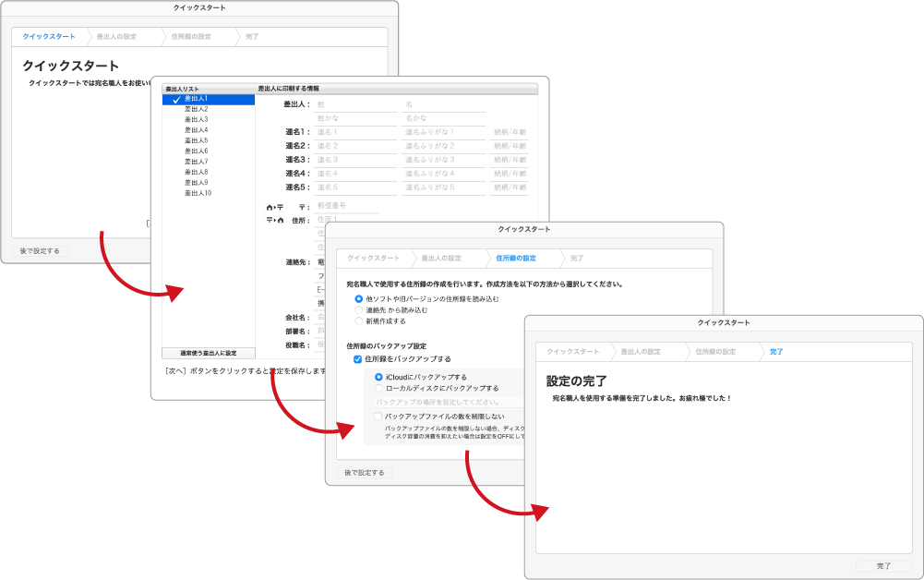The image size is (924, 580).
Task: Choose the 新規作成する option
Action: 360,320
